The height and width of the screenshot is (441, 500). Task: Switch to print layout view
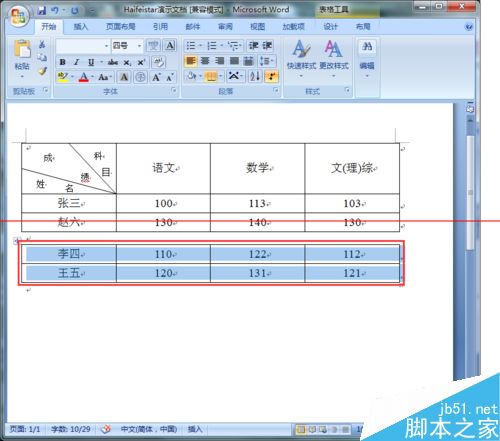(301, 429)
